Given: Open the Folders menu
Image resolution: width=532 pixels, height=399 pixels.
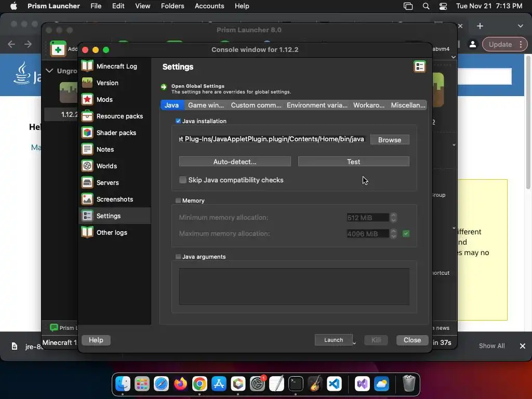Looking at the screenshot, I should coord(172,6).
